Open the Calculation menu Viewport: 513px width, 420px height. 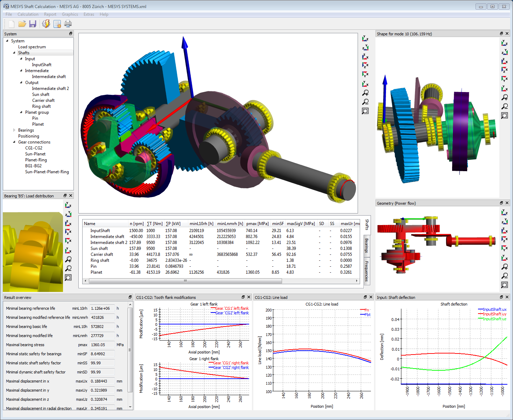tap(28, 14)
